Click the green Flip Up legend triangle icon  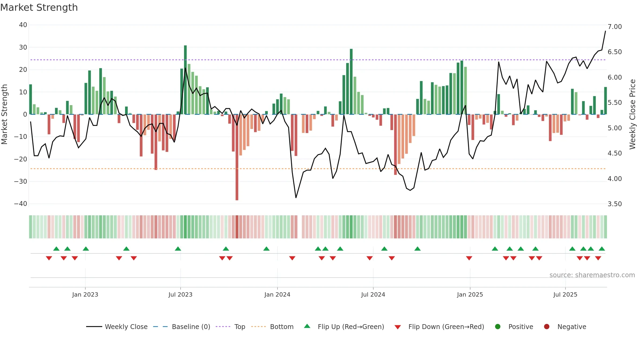[x=307, y=326]
